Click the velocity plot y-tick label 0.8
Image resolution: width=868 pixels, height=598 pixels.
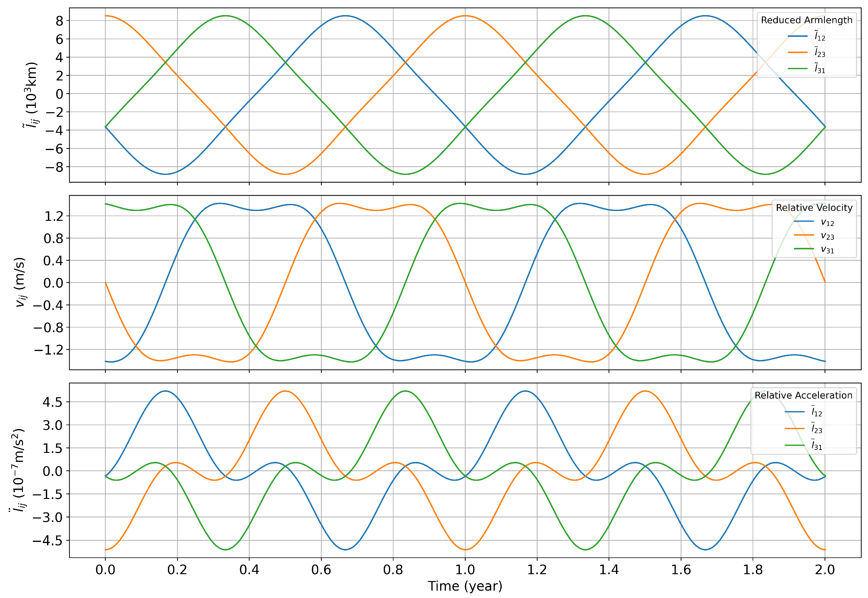[53, 238]
